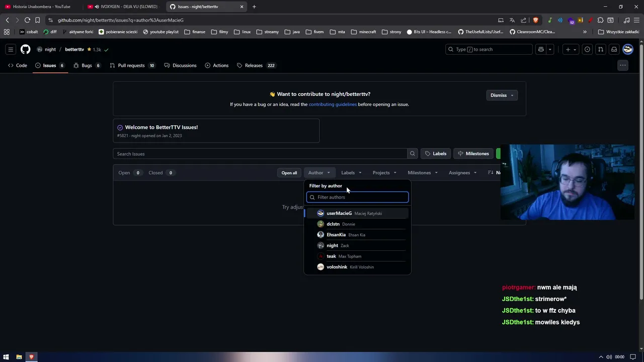Switch to Historia Unabombera YouTube tab
The width and height of the screenshot is (644, 362).
click(41, 7)
